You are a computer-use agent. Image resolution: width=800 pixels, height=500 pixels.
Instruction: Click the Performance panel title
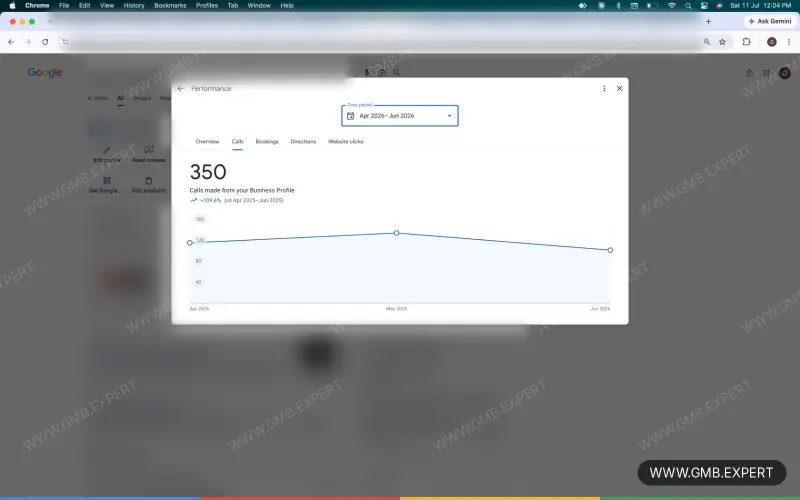click(211, 88)
